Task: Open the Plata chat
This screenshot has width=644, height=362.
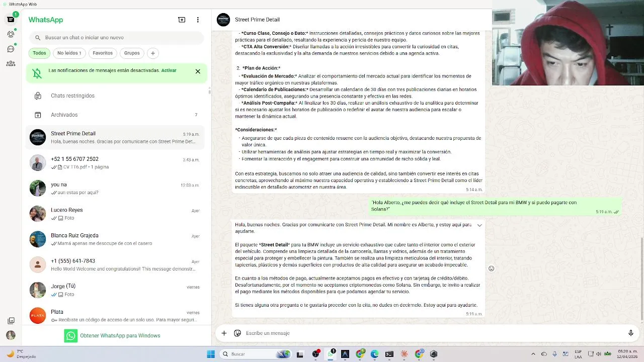Action: point(116,315)
